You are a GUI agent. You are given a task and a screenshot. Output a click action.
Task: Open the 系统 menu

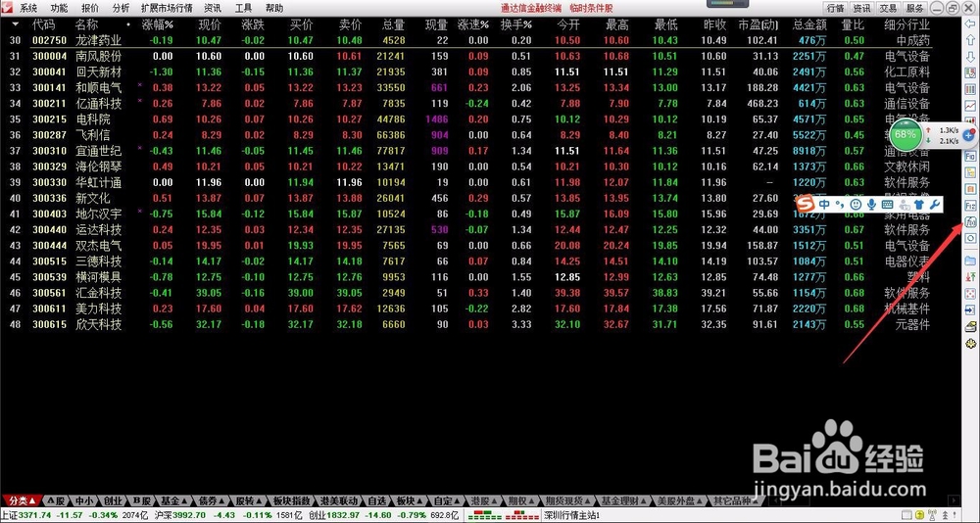point(28,8)
